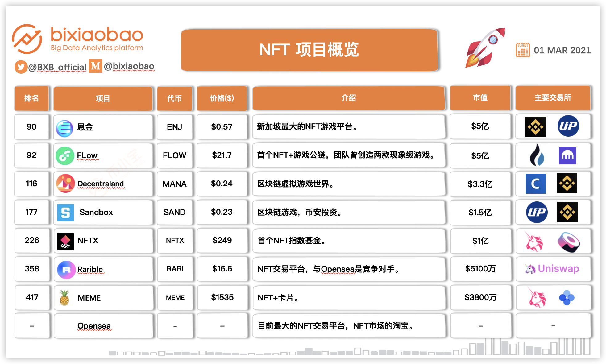The image size is (606, 364).
Task: Click the Binance icon in SAND row
Action: (567, 212)
